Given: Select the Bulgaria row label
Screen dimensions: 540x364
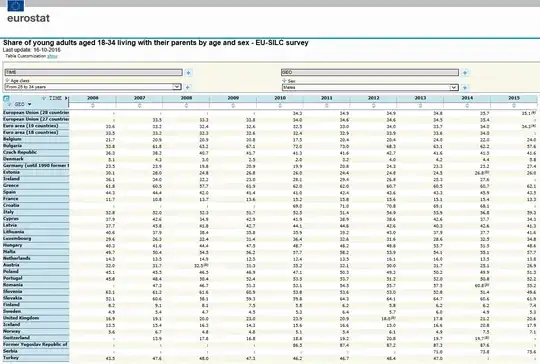Looking at the screenshot, I should click(12, 146).
